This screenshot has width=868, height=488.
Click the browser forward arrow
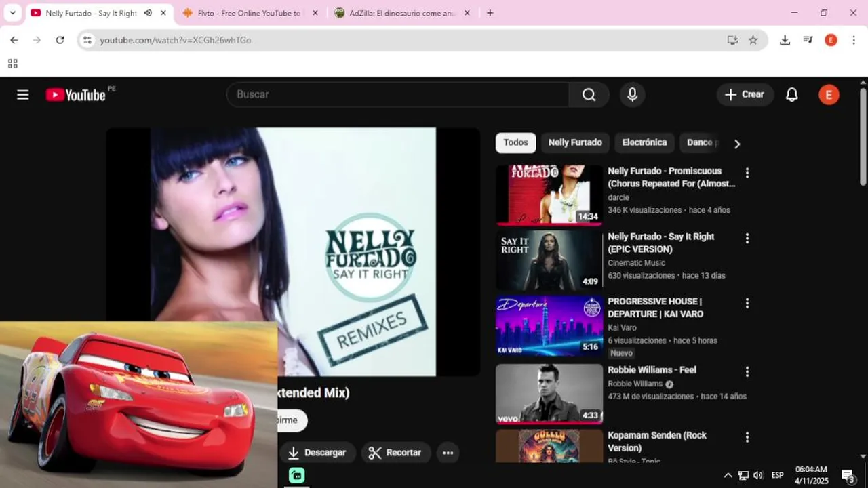pyautogui.click(x=37, y=40)
